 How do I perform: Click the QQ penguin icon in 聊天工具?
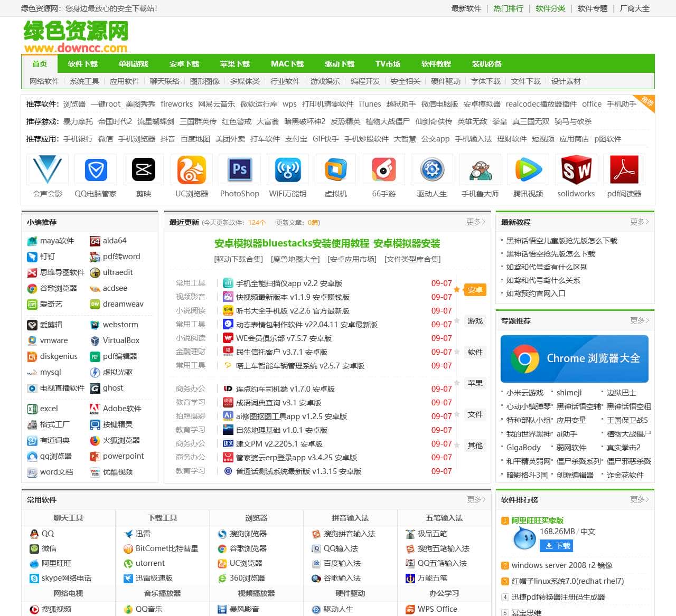[x=34, y=534]
